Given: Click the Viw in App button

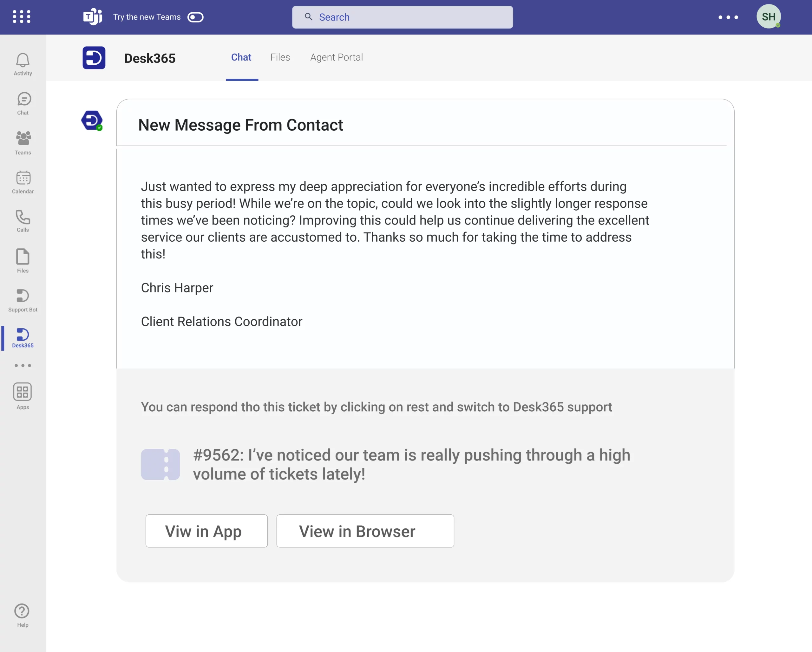Looking at the screenshot, I should click(x=206, y=531).
